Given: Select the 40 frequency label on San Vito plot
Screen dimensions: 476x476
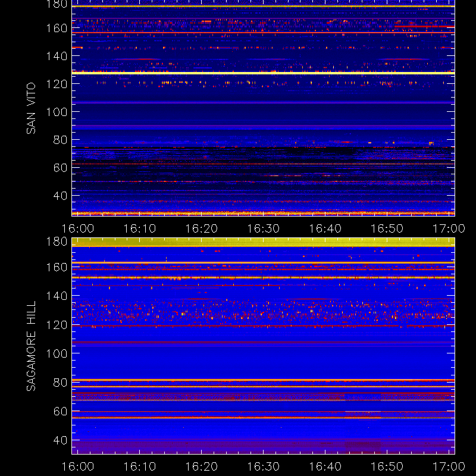Looking at the screenshot, I should [x=61, y=196].
